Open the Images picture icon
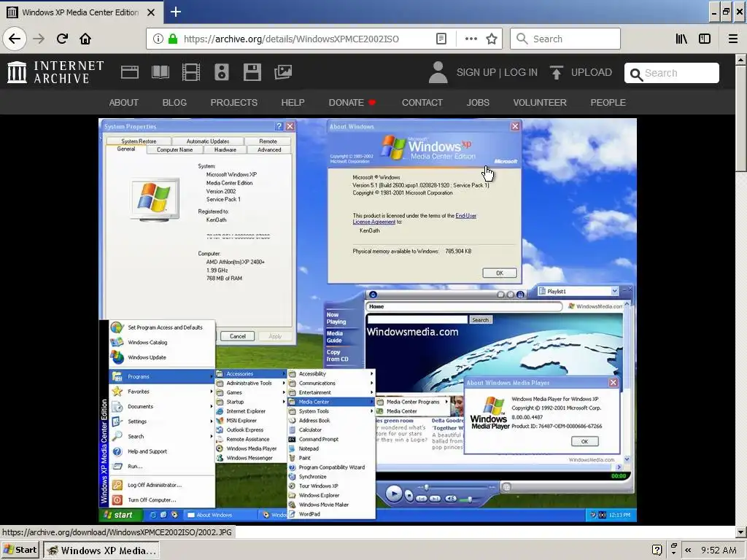The width and height of the screenshot is (747, 560). click(283, 72)
